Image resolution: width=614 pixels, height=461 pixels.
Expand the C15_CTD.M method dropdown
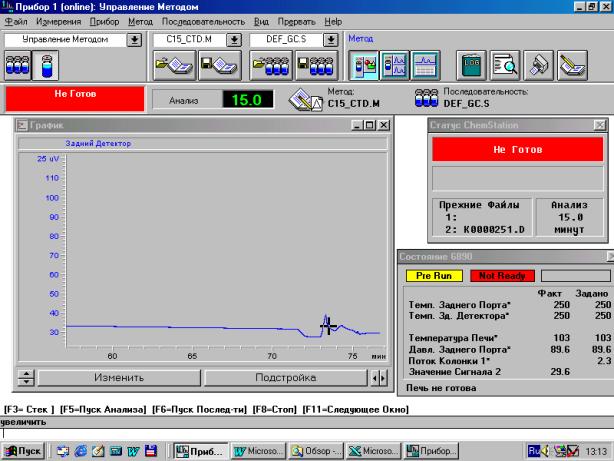point(234,40)
